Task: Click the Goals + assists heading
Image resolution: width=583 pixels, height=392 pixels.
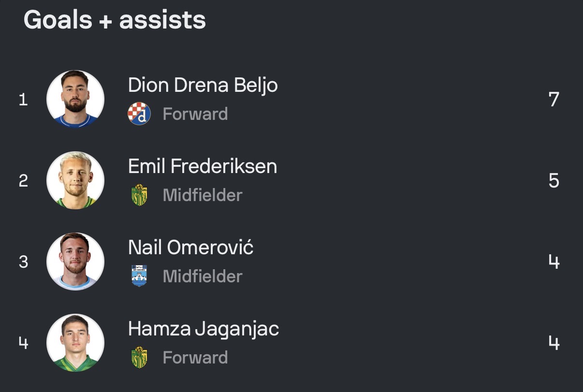Action: 115,20
